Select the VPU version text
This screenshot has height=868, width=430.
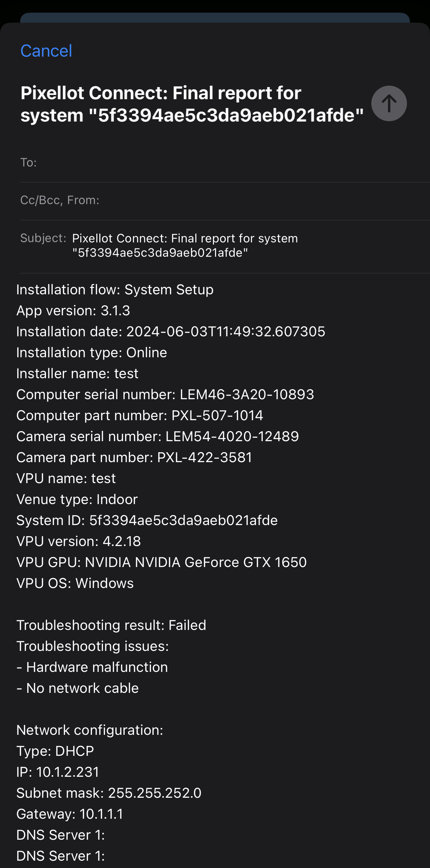[x=79, y=541]
